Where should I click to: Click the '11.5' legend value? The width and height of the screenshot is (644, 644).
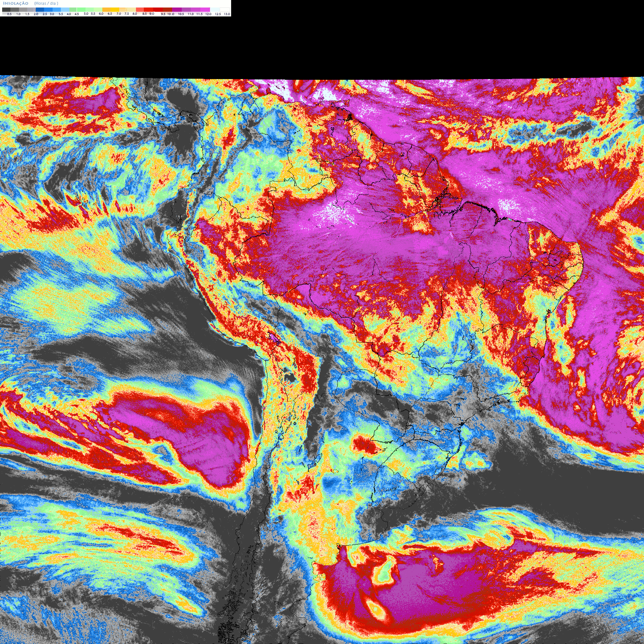tap(200, 14)
